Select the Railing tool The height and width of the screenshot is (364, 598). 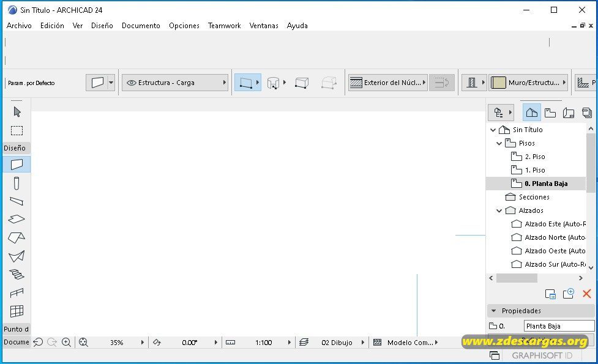pos(17,292)
